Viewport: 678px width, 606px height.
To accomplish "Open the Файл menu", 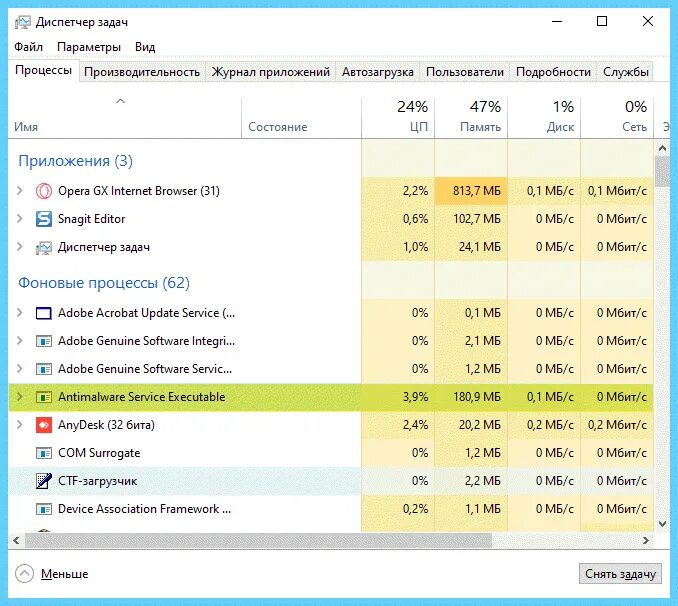I will (x=29, y=47).
